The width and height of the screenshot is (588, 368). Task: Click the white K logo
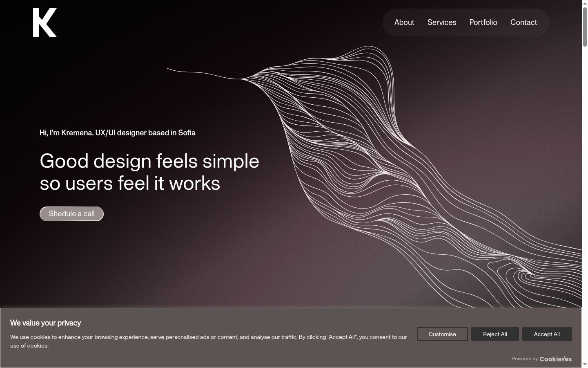click(x=45, y=22)
